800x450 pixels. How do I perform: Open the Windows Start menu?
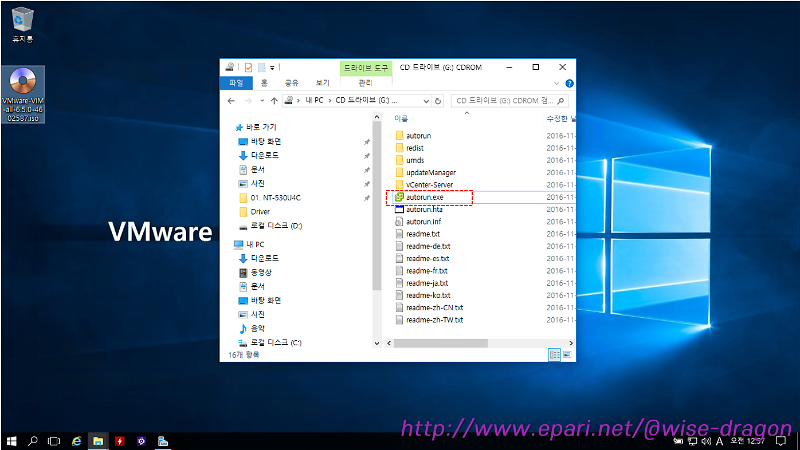pos(11,441)
